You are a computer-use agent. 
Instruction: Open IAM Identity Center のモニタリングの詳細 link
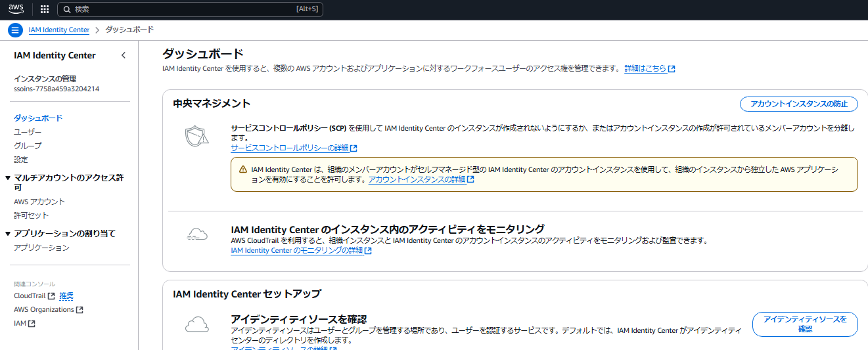click(x=297, y=250)
